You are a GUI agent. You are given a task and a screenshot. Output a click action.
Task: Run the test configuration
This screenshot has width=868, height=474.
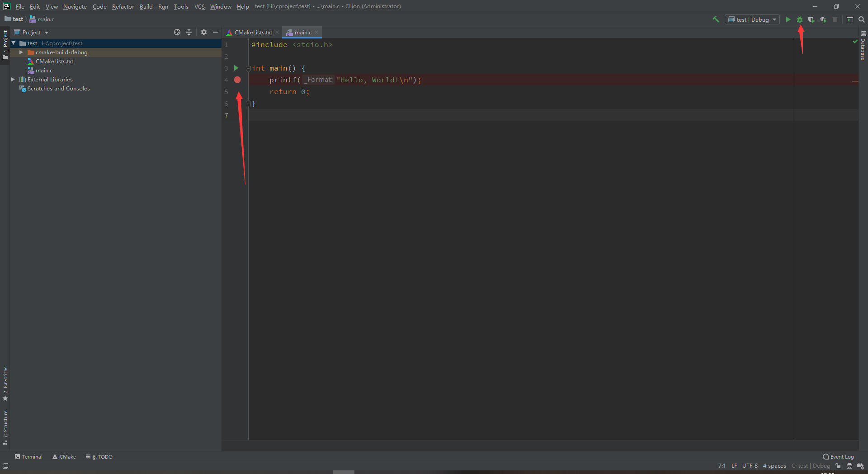(x=788, y=19)
